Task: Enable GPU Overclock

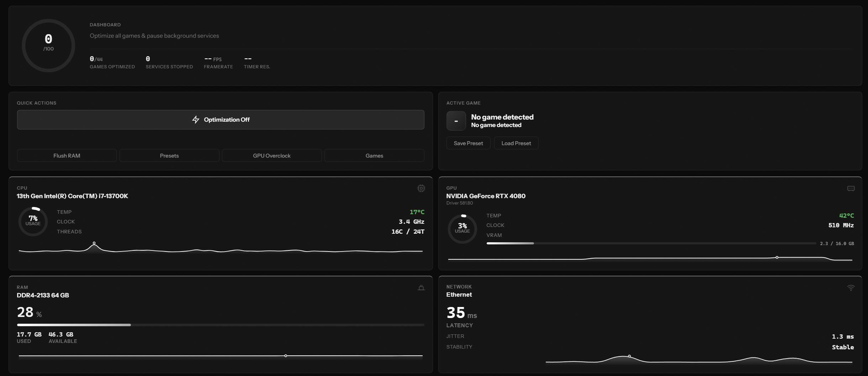Action: coord(272,155)
